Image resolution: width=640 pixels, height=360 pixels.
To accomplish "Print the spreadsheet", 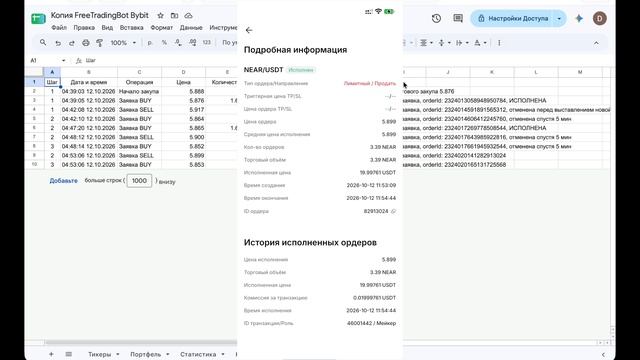I will click(x=85, y=42).
